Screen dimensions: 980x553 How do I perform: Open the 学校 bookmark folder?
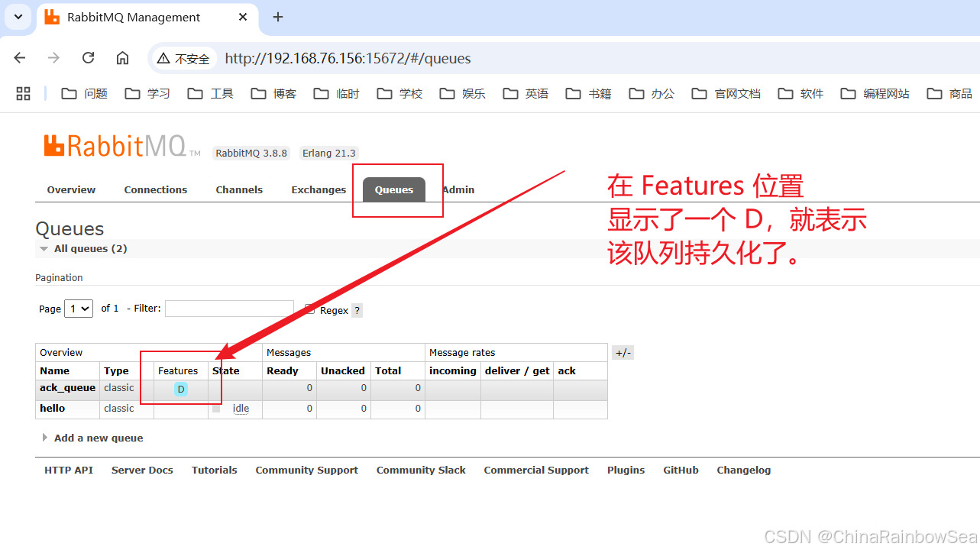tap(399, 93)
